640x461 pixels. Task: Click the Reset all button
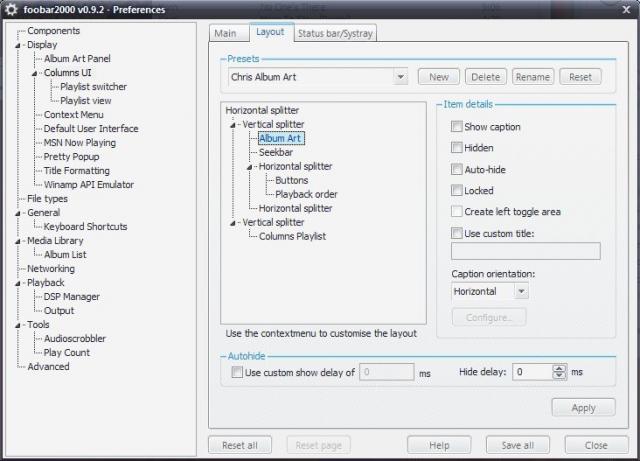click(x=240, y=445)
